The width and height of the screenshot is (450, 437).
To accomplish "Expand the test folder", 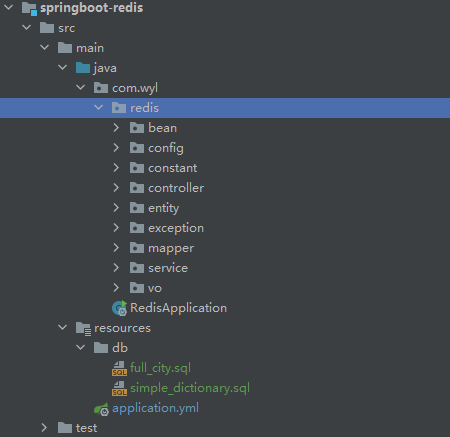I will click(44, 428).
